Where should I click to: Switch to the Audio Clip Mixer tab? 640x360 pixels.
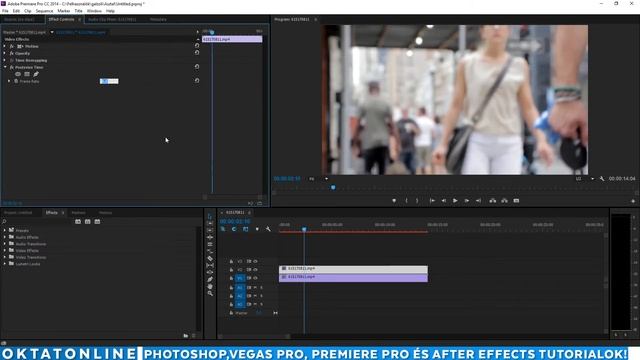point(112,19)
